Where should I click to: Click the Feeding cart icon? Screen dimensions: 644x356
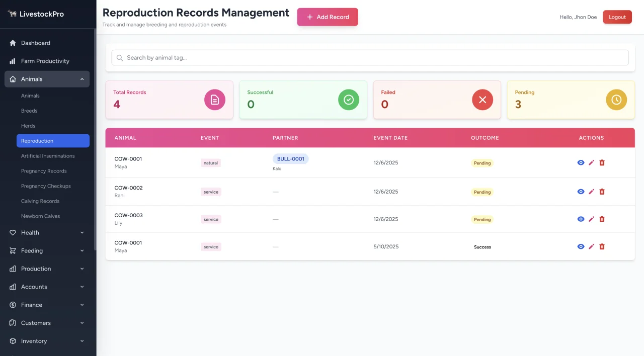(13, 251)
